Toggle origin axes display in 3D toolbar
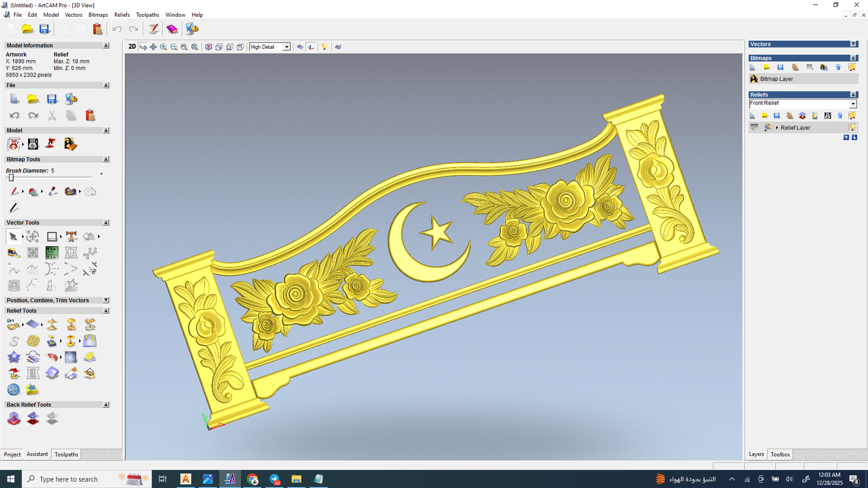The width and height of the screenshot is (868, 488). [311, 47]
